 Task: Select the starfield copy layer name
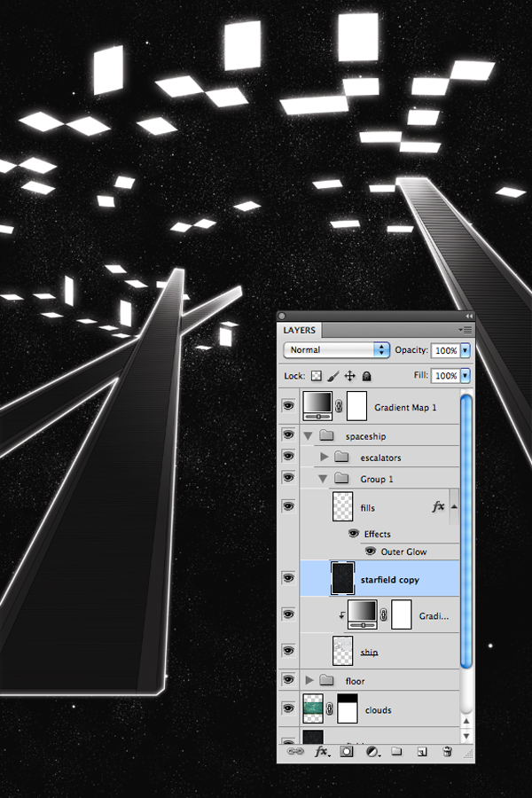389,580
